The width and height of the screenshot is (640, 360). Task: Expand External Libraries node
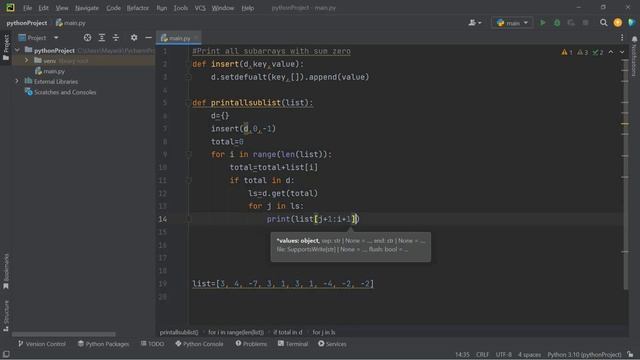click(x=17, y=81)
